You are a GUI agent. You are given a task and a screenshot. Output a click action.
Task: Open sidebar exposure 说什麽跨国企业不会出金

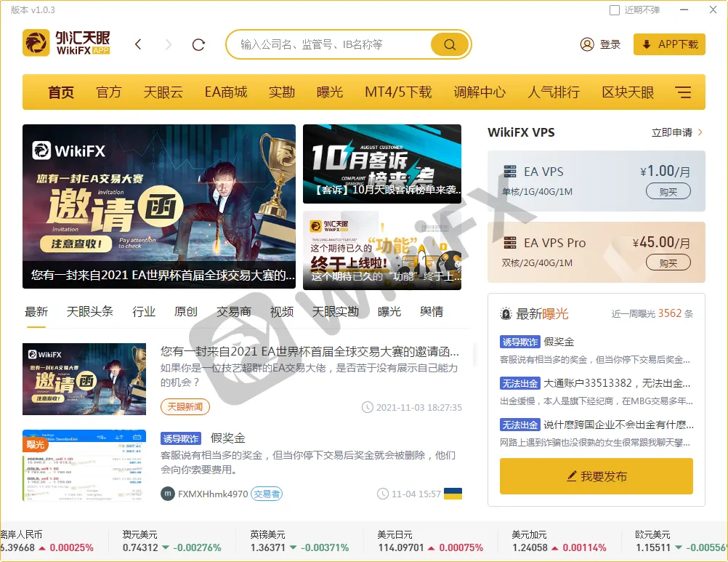click(x=618, y=425)
